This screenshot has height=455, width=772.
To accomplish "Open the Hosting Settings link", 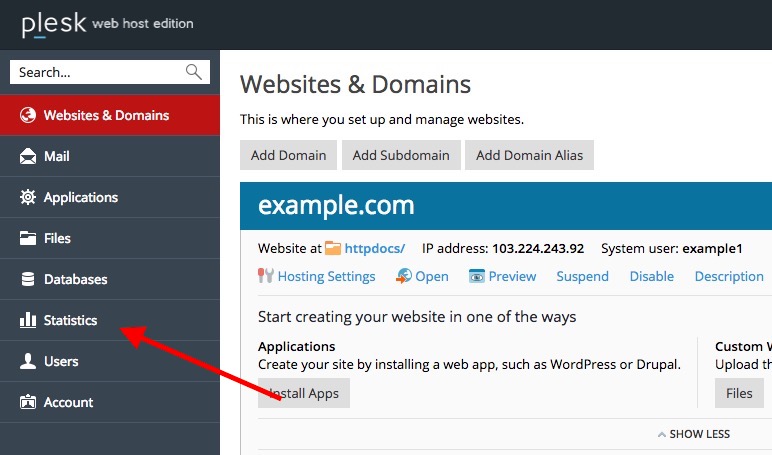I will pyautogui.click(x=326, y=276).
